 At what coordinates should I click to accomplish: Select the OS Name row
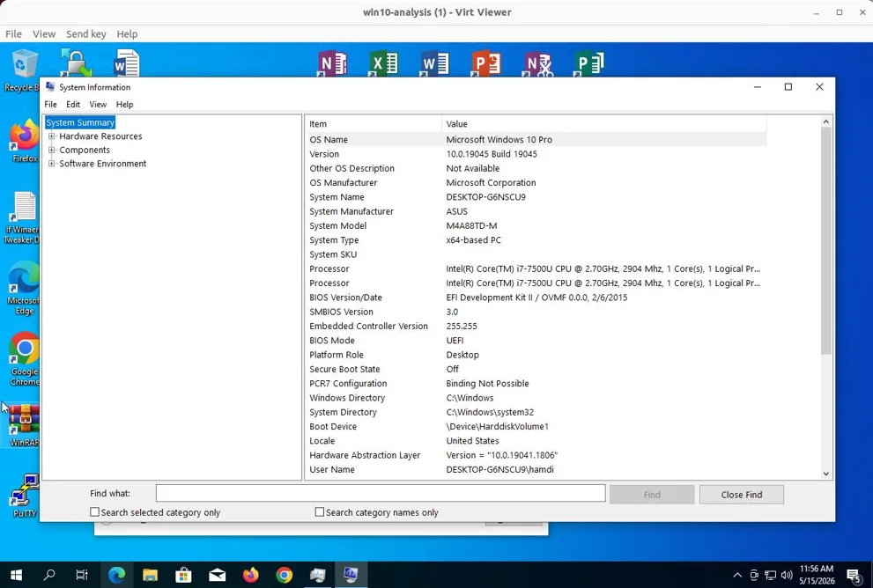coord(536,140)
